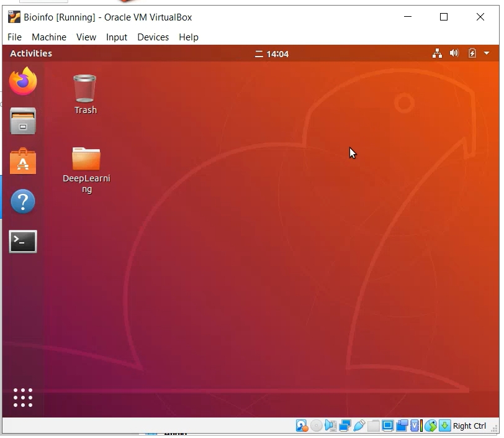504x438 pixels.
Task: Click the Trash icon on the desktop
Action: 85,89
